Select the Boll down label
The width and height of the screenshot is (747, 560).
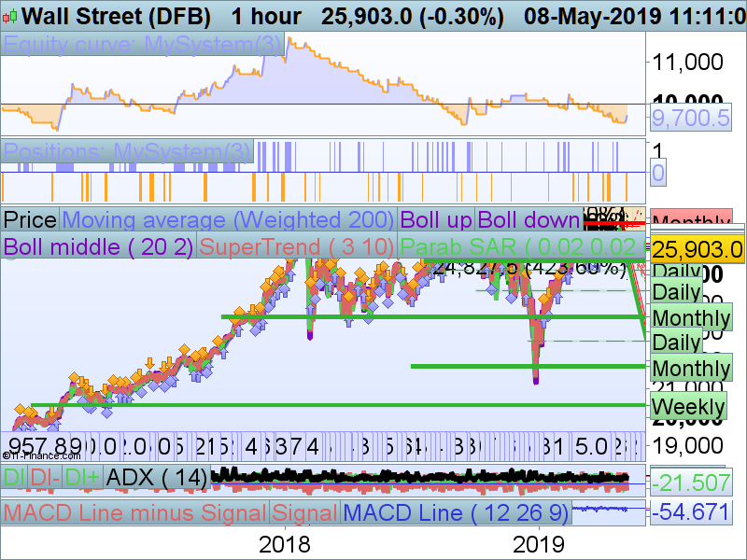529,220
